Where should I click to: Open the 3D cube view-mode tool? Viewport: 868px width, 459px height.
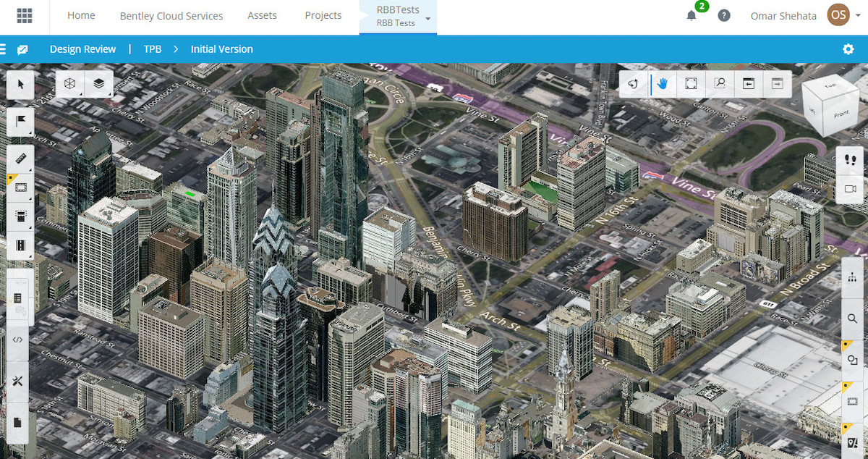70,84
